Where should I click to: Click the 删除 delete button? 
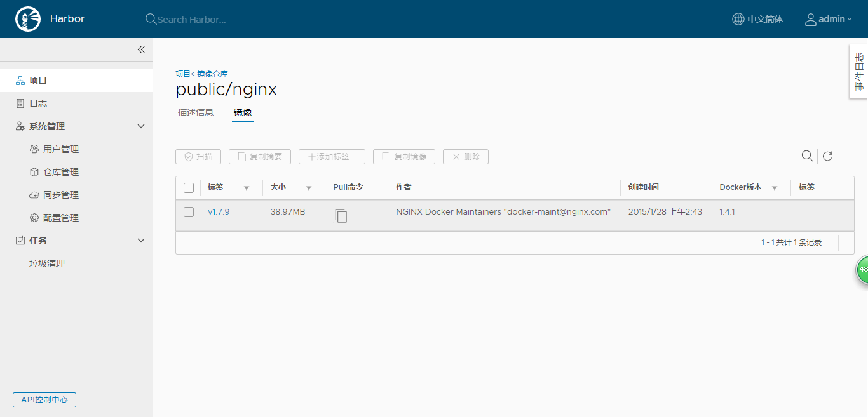[466, 157]
